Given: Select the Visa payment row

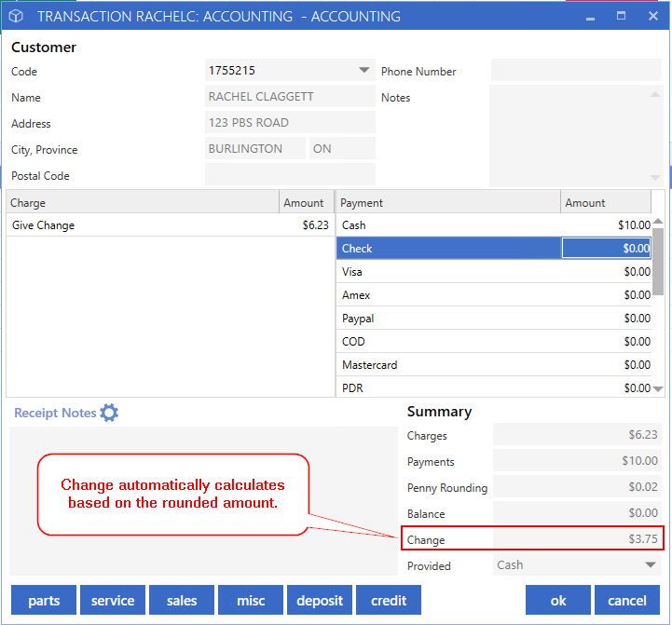Looking at the screenshot, I should (x=494, y=272).
